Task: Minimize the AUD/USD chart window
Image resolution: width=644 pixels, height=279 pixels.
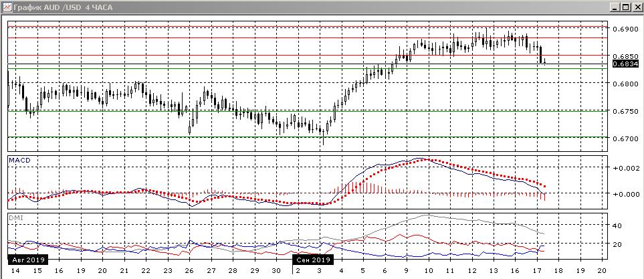Action: tap(615, 7)
